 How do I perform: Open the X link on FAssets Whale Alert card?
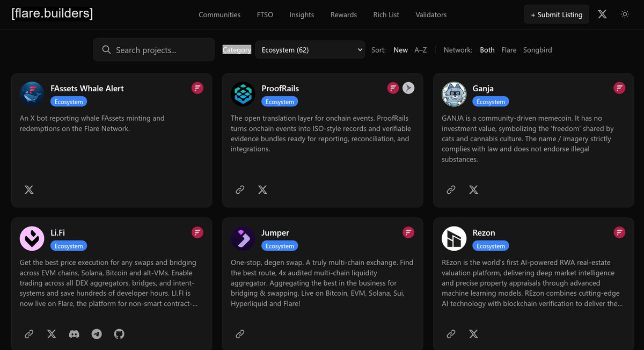[x=29, y=189]
